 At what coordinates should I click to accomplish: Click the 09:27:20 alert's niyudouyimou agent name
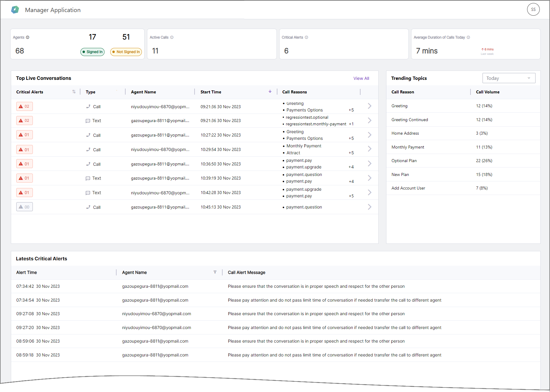click(x=156, y=328)
